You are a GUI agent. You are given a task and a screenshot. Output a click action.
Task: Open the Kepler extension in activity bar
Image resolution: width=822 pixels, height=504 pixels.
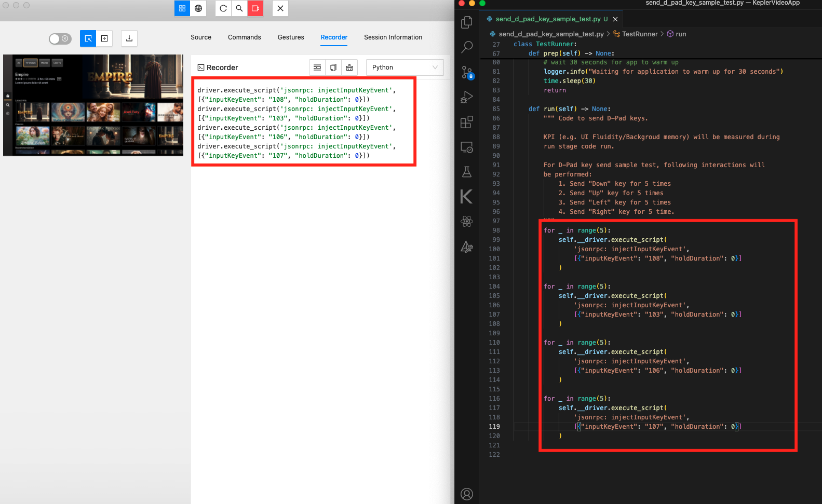[x=466, y=197]
